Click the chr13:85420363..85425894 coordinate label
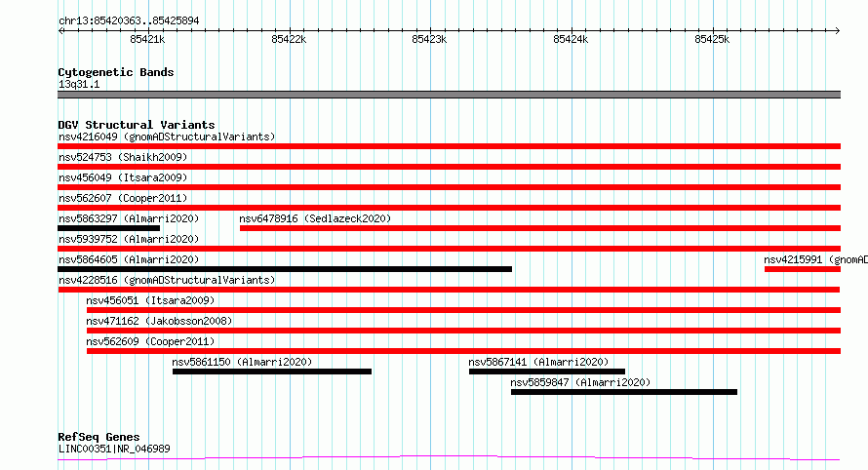Viewport: 868px width, 470px height. tap(129, 21)
